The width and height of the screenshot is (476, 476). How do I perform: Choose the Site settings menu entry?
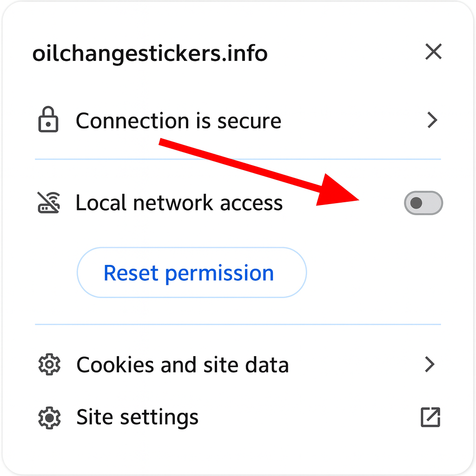(x=138, y=417)
